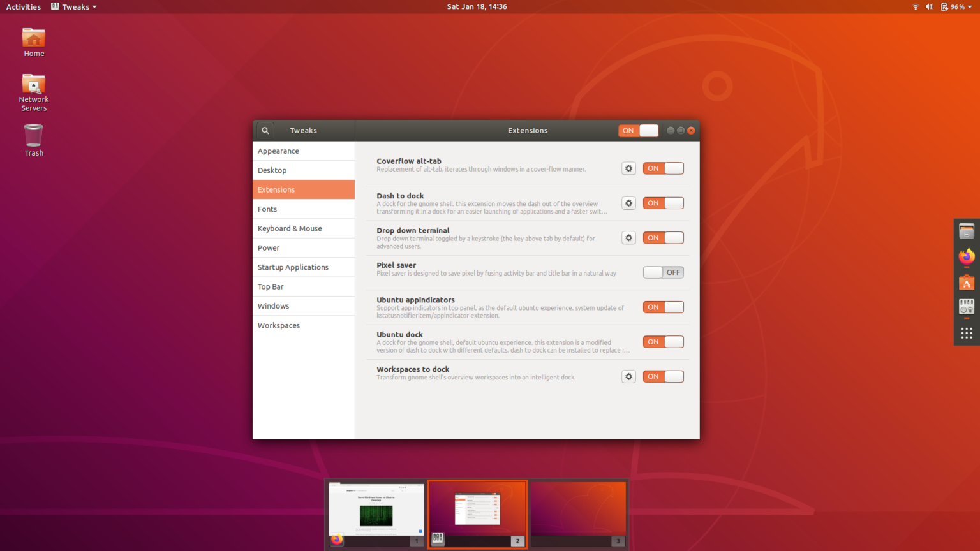Open Ubuntu Software from the dock
This screenshot has width=980, height=551.
click(x=967, y=282)
